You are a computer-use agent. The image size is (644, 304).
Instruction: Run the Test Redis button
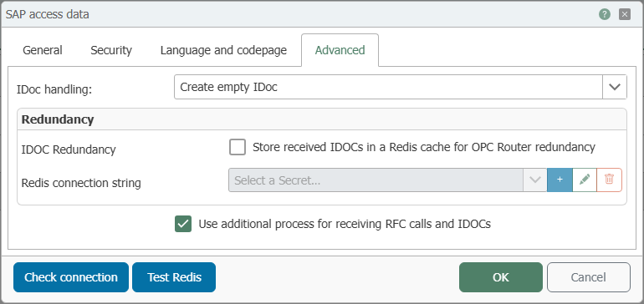pos(174,277)
